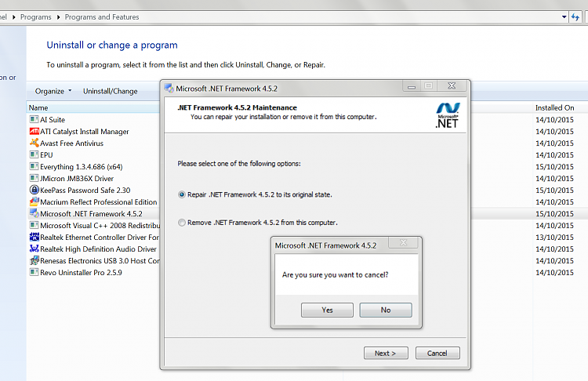The width and height of the screenshot is (588, 381).
Task: Select KeePass Password Safe 2.30 entry
Action: click(85, 190)
